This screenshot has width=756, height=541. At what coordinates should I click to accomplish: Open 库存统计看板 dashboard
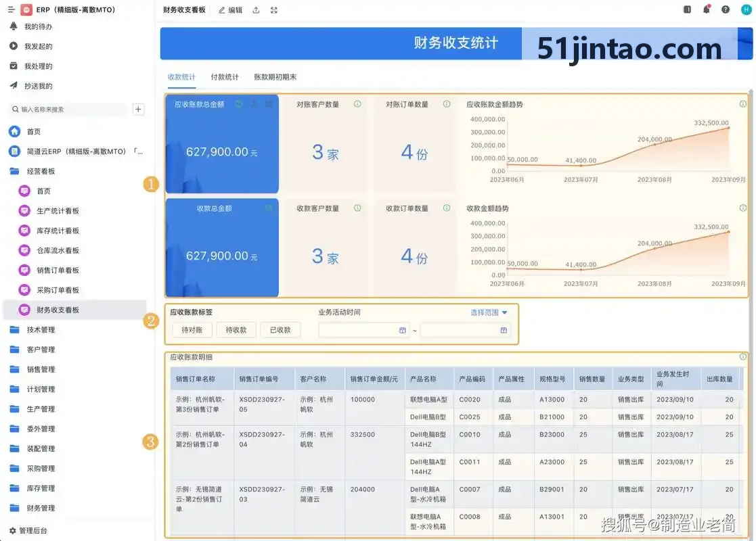coord(58,231)
